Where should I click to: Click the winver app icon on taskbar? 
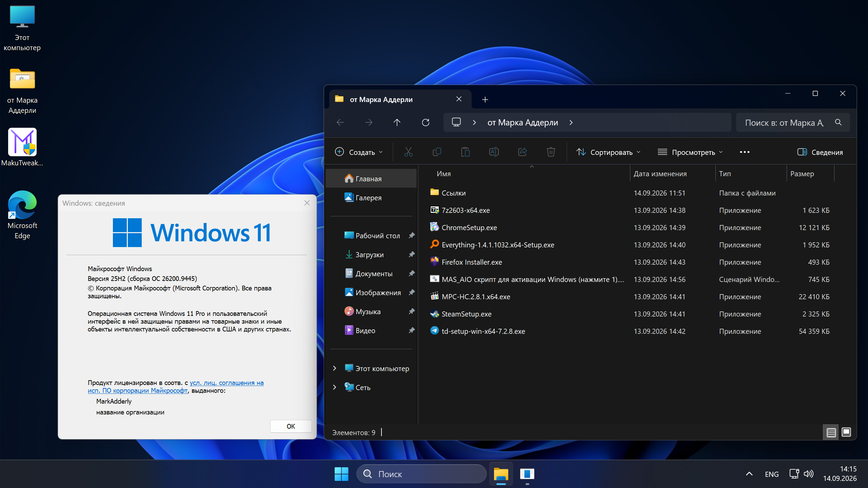coord(527,474)
